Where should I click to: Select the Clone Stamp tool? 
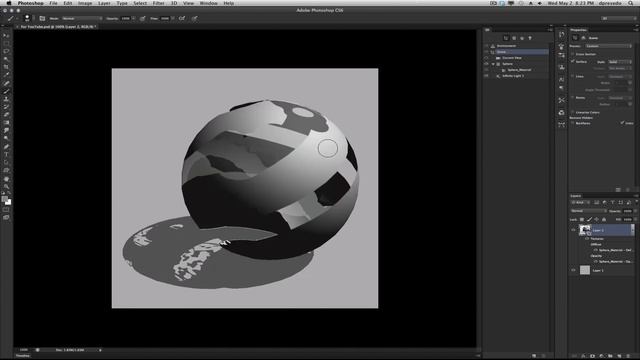tap(6, 99)
